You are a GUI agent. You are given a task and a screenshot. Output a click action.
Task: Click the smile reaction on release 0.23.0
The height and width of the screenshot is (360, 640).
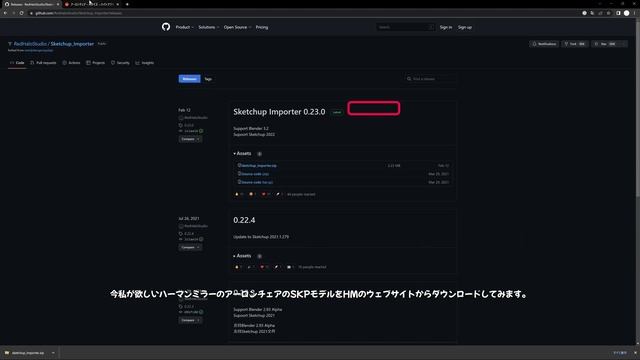coord(253,194)
